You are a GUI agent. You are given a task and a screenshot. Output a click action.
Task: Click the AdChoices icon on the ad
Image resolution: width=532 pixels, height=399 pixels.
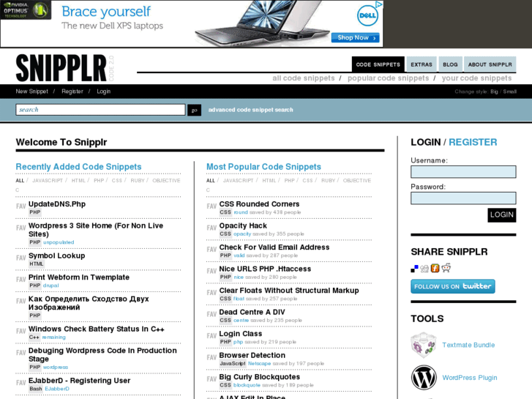point(379,4)
